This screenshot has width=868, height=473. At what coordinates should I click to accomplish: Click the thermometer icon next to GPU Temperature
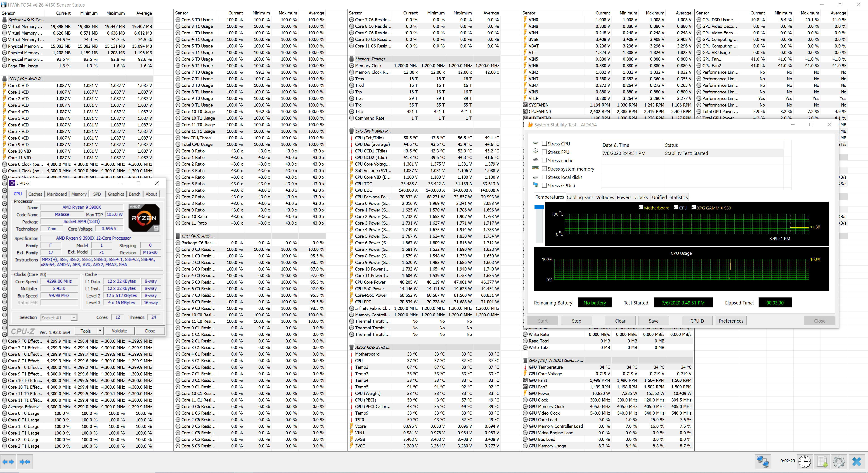[x=525, y=368]
